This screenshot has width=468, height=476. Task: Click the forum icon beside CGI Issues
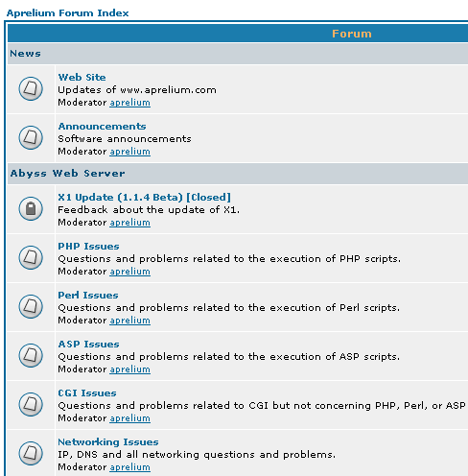(x=31, y=404)
